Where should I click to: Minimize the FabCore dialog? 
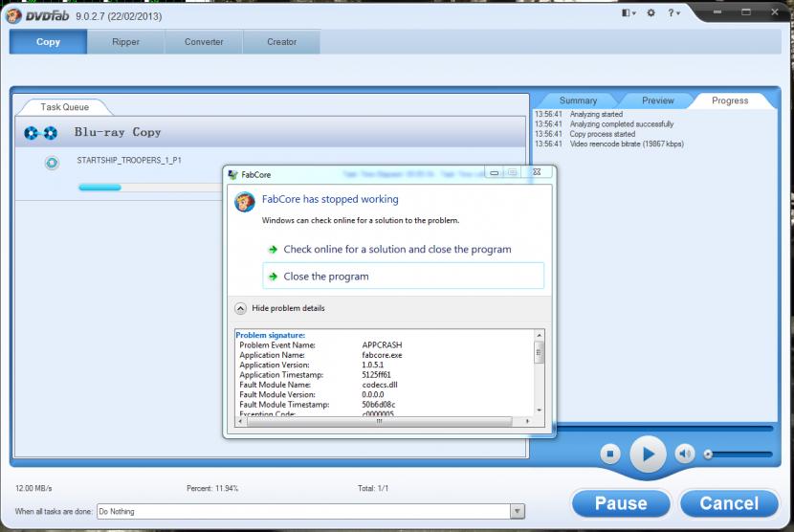495,173
